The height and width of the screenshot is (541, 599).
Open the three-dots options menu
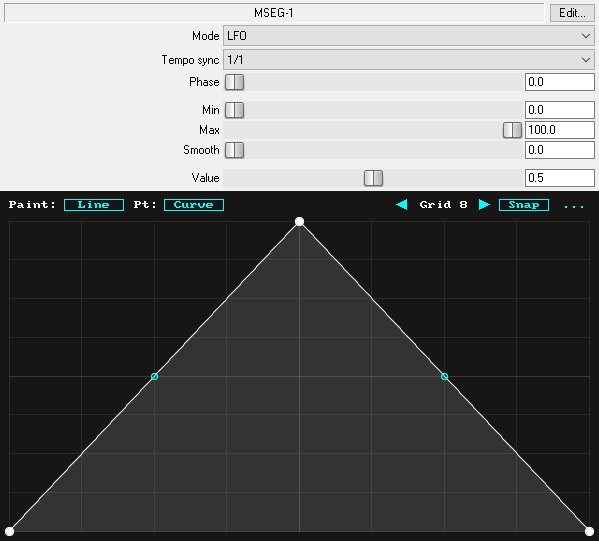coord(574,207)
